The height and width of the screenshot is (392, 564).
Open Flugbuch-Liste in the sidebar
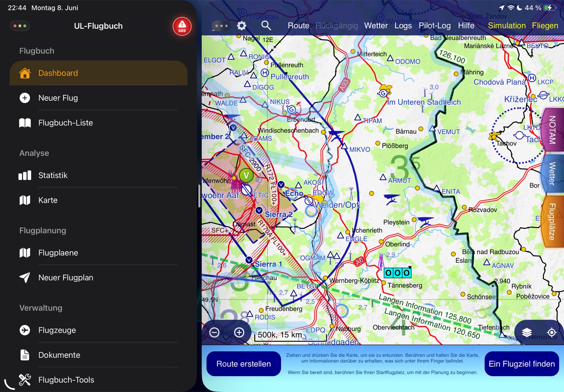[98, 123]
